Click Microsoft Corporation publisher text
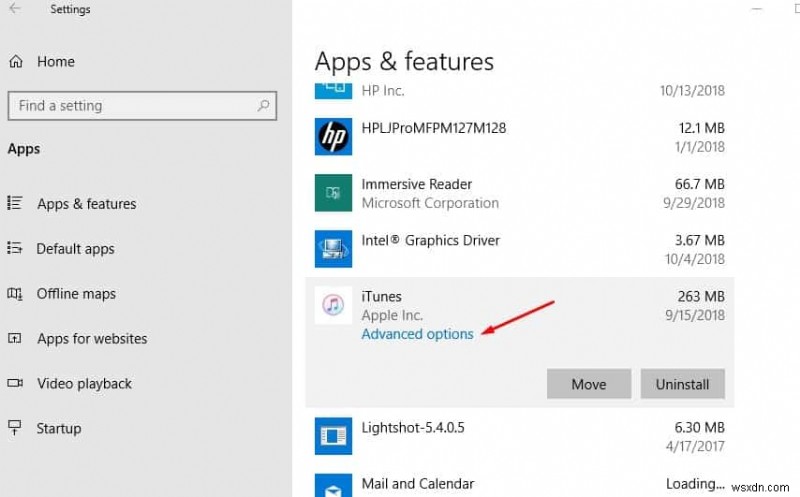 coord(430,203)
